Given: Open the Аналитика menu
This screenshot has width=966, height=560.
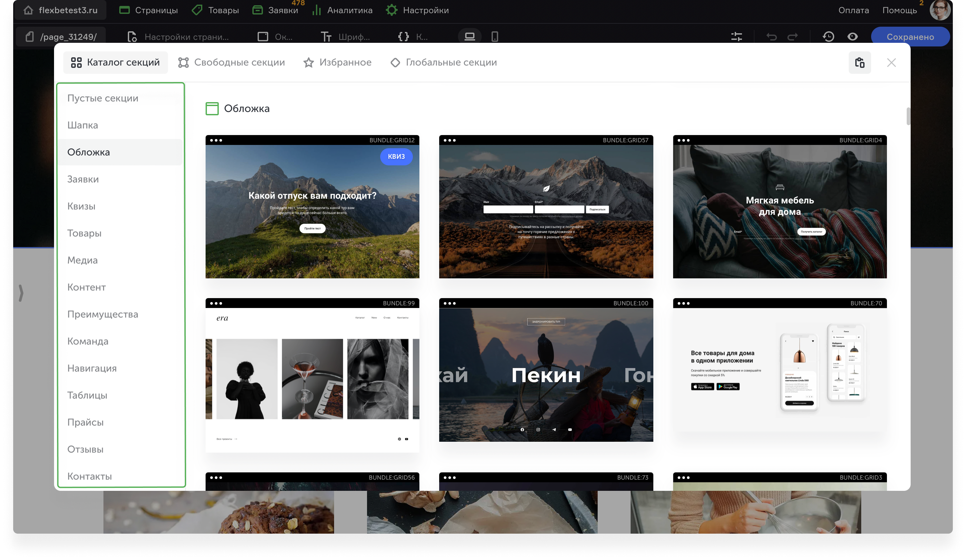Looking at the screenshot, I should (x=343, y=10).
